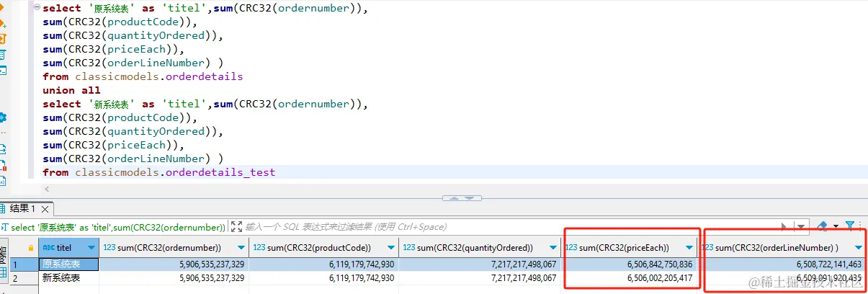Open the sum(CRC32(priceEach)) column dropdown

pos(689,248)
